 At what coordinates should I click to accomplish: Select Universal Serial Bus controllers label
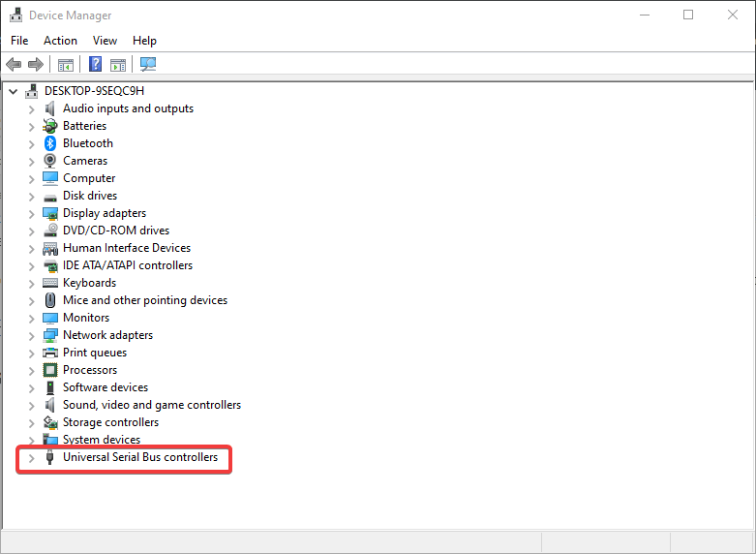140,457
